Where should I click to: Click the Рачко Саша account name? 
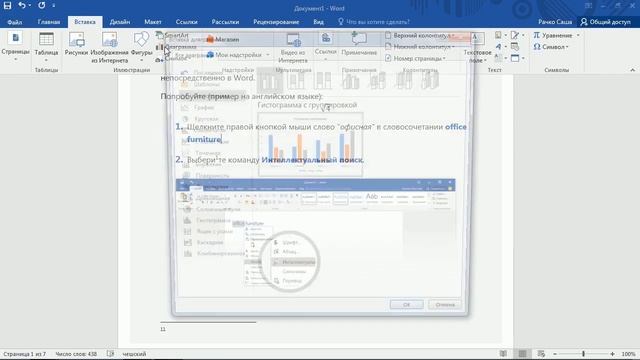(x=555, y=22)
